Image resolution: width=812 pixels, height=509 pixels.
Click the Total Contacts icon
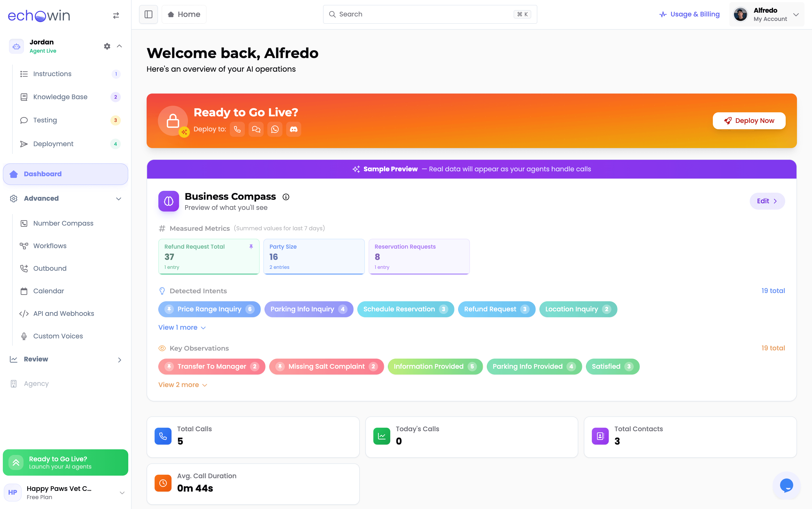[600, 436]
